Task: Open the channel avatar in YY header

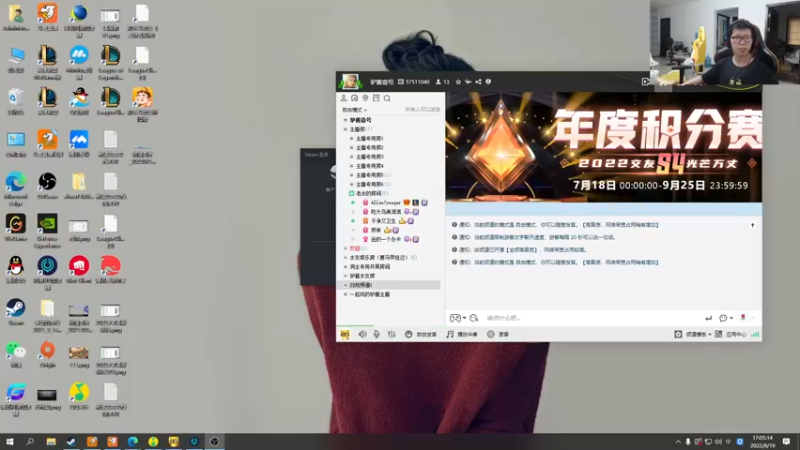Action: click(x=350, y=82)
